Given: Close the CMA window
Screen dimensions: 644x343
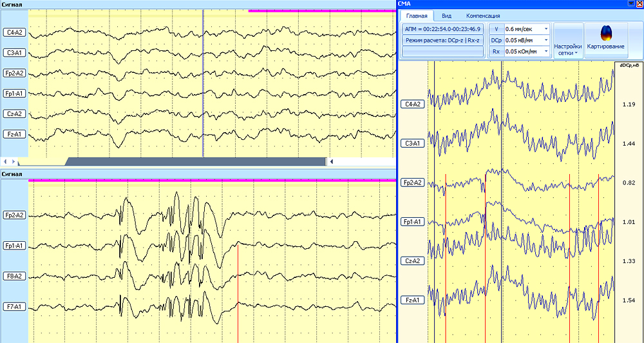Looking at the screenshot, I should [639, 3].
